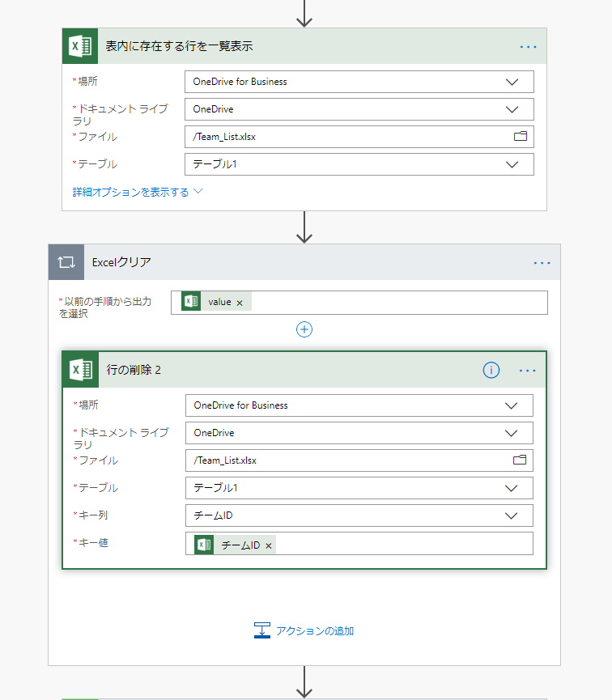612x700 pixels.
Task: Open the キー列 dropdown showing チームID
Action: click(x=512, y=515)
